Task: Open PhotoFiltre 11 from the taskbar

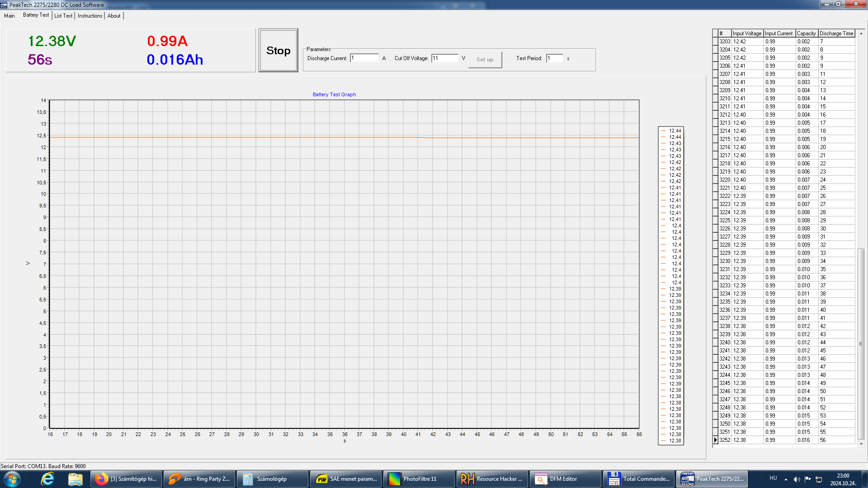Action: click(419, 479)
